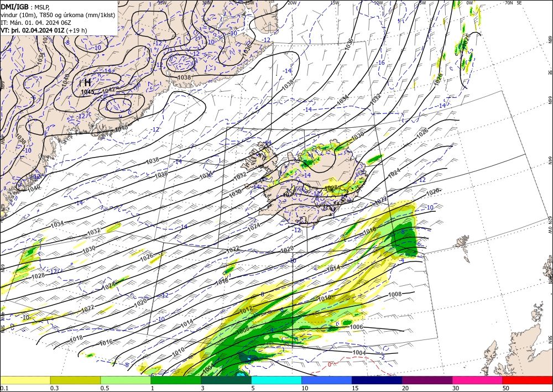The width and height of the screenshot is (553, 392).
Task: Click the '(+19 h)' forecast offset text
Action: click(x=76, y=30)
